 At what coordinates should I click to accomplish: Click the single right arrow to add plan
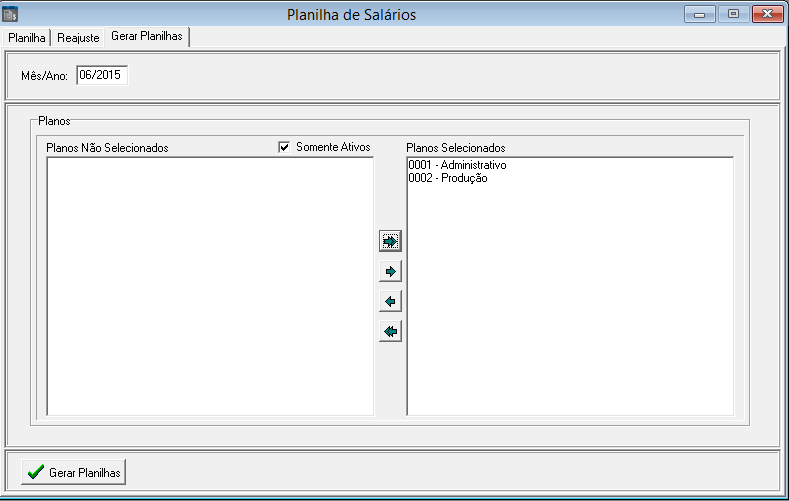click(x=390, y=271)
